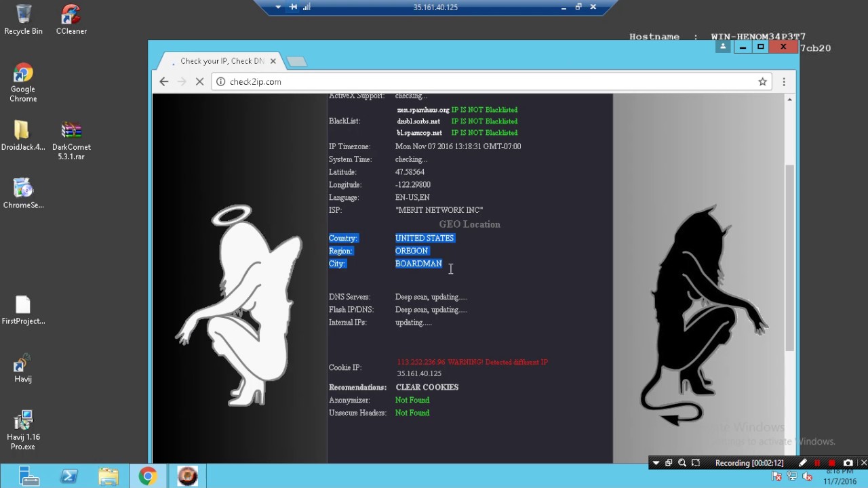This screenshot has height=488, width=868.
Task: Click the muted volume tray icon
Action: (807, 476)
